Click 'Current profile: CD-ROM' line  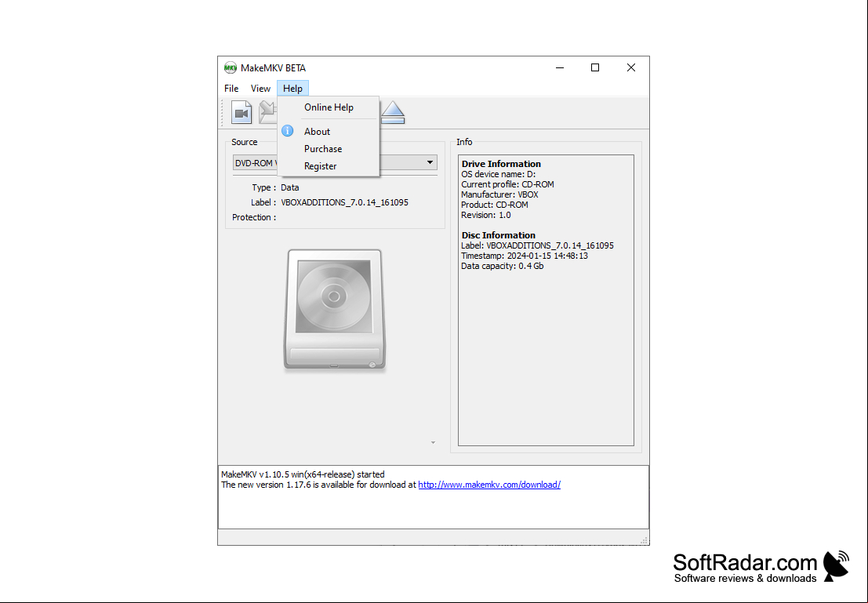[x=507, y=184]
